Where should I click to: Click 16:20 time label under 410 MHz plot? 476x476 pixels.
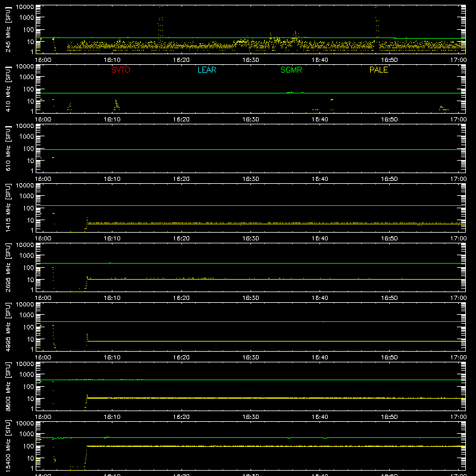[181, 120]
